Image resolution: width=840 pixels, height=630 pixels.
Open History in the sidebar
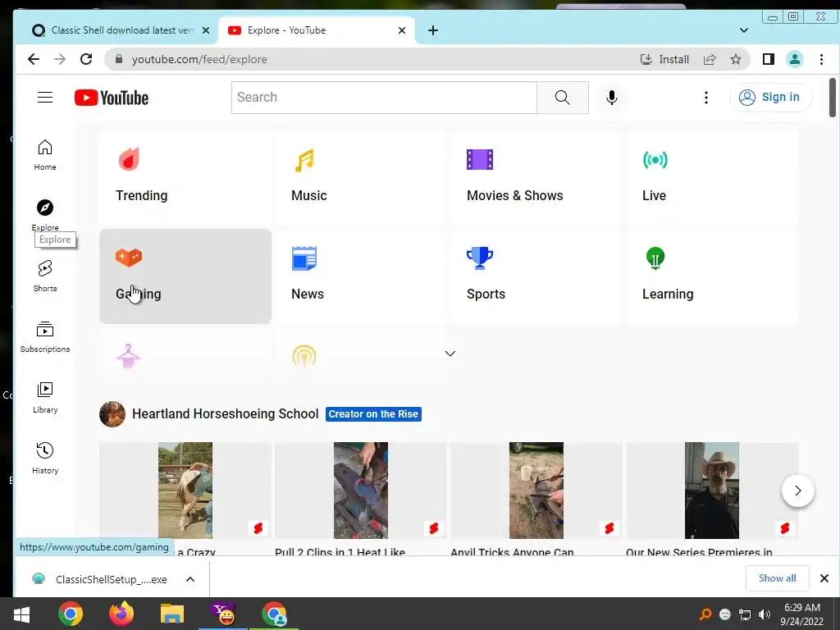(x=45, y=458)
